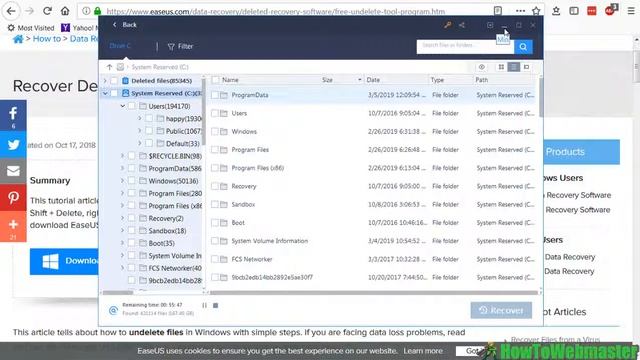640x360 pixels.
Task: Check the $RECYCLE.BIN tree checkbox
Action: [131, 156]
